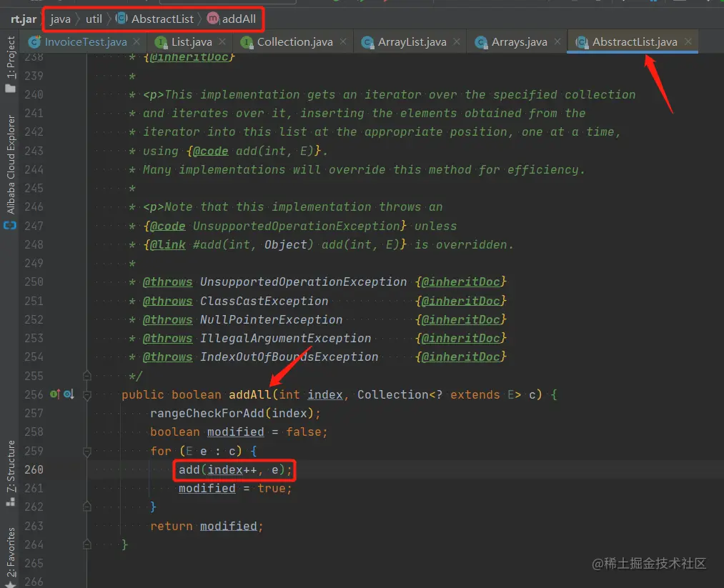Close the List.java tab
Viewport: 724px width, 588px height.
[222, 41]
